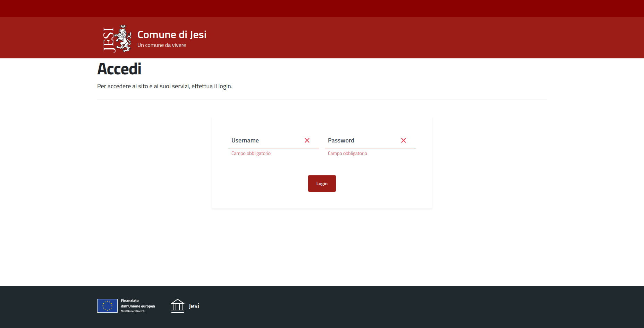Click the 'Comune di Jesi' header link

[172, 34]
